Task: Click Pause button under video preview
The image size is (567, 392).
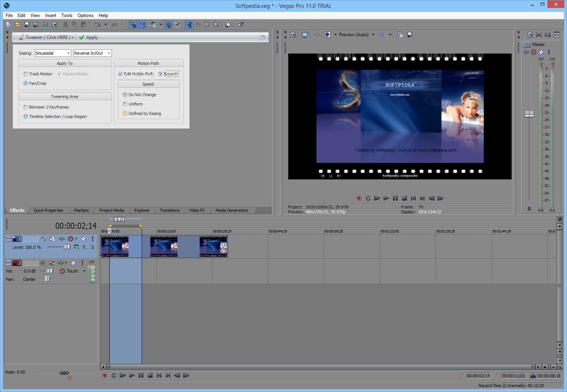Action: point(395,198)
